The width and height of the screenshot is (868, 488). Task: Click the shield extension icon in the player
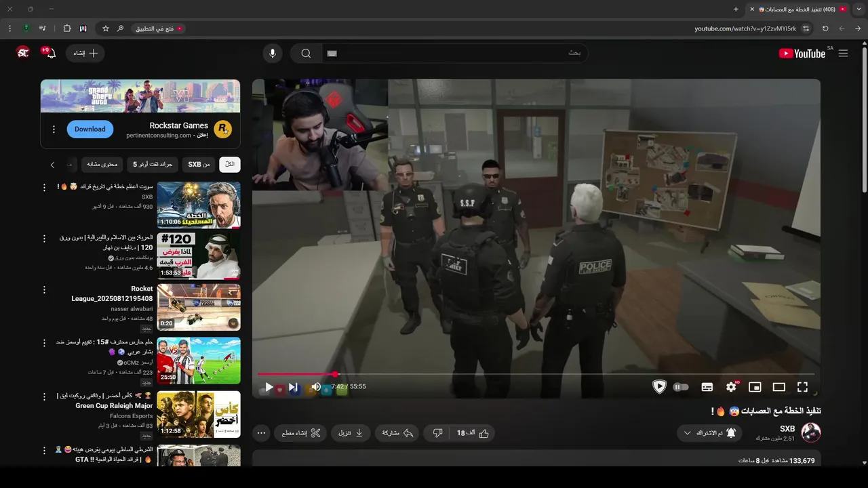point(659,387)
